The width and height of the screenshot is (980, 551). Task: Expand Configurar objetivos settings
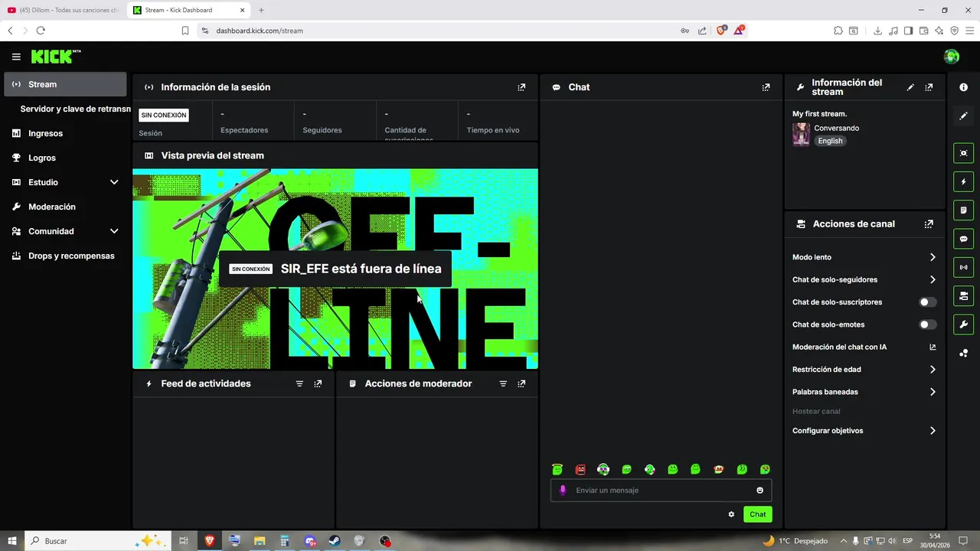click(x=933, y=431)
